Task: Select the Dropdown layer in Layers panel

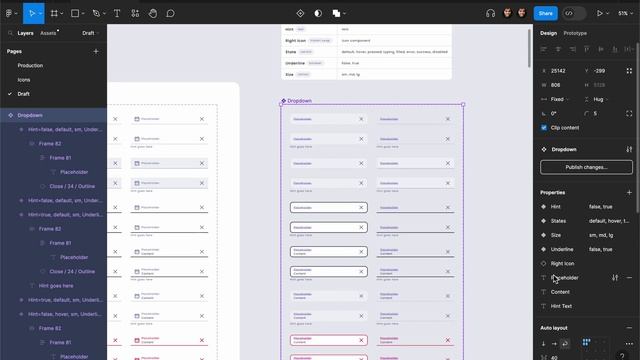Action: point(53,115)
